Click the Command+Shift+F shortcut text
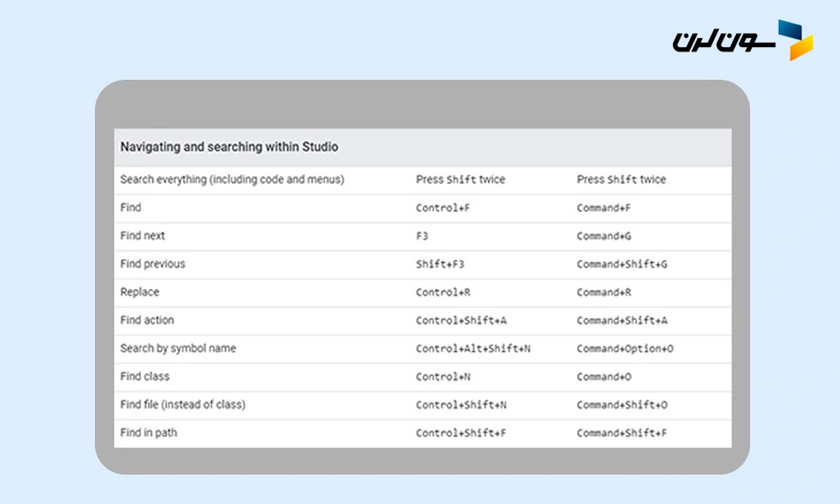This screenshot has width=840, height=504. point(622,433)
